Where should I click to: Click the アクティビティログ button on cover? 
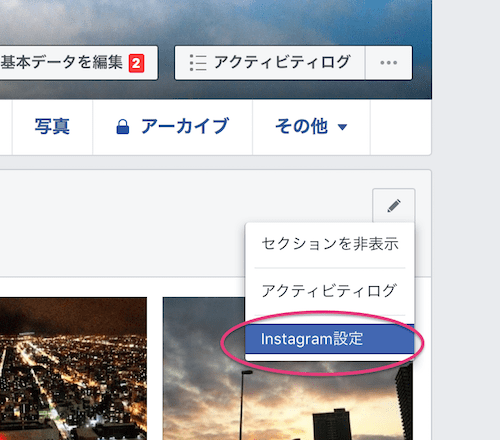coord(270,63)
